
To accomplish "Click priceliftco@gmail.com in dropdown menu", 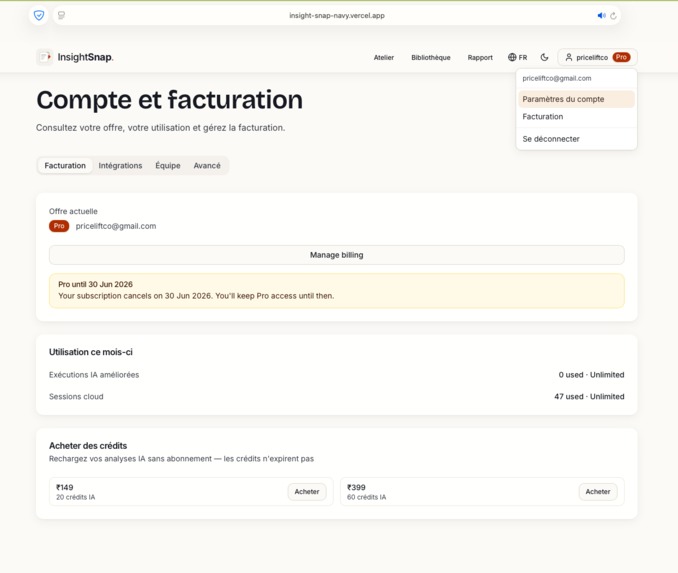I will 556,78.
